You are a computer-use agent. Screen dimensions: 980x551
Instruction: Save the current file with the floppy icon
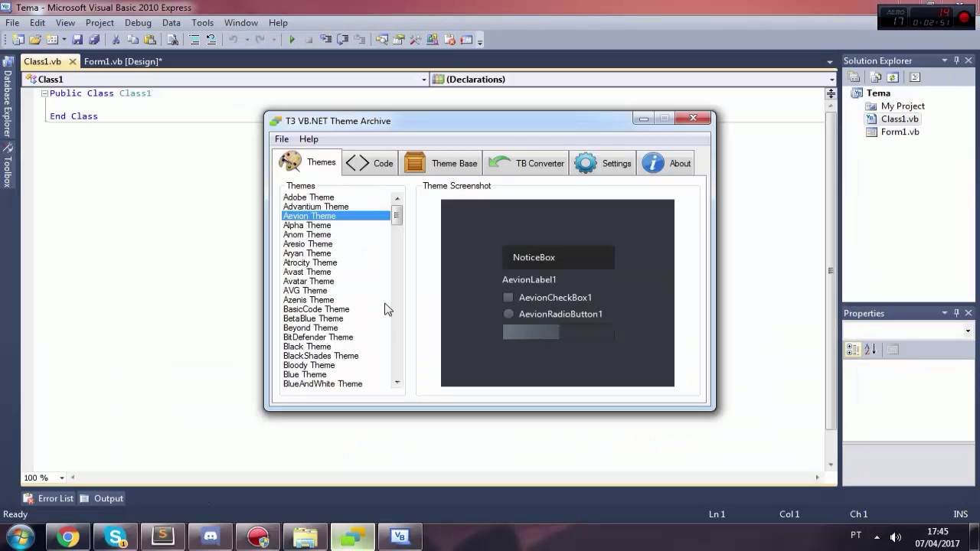pyautogui.click(x=77, y=40)
